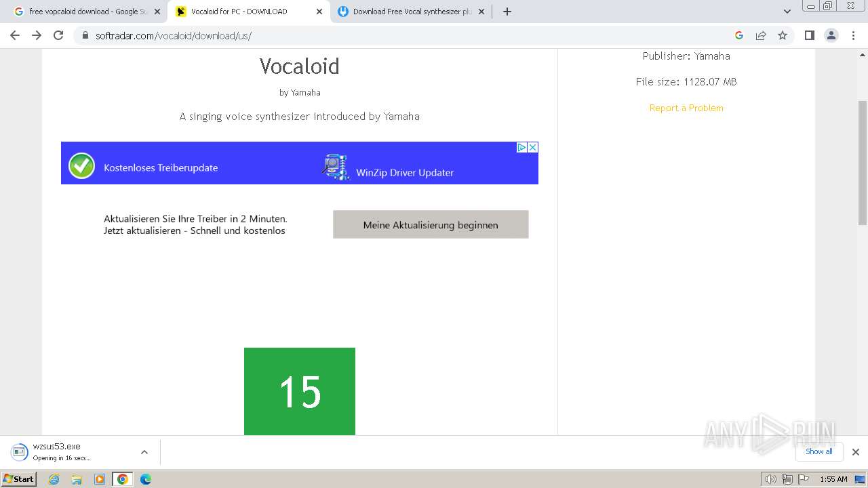Viewport: 868px width, 488px height.
Task: Click by Yamaha subtitle
Action: pos(300,92)
